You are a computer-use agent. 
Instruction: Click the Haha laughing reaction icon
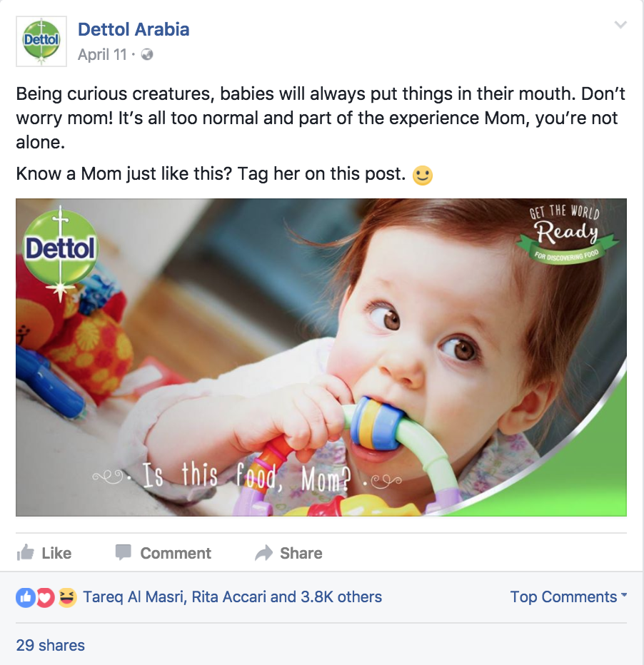point(67,597)
